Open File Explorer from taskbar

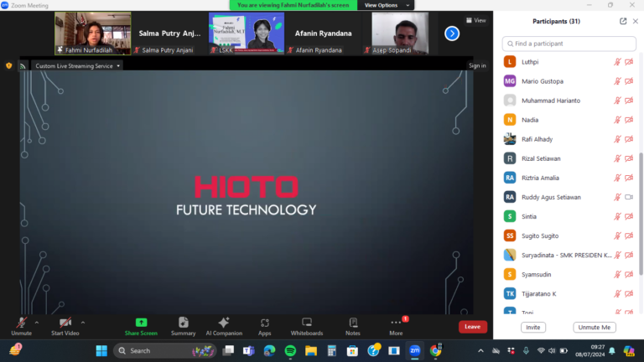(x=311, y=350)
